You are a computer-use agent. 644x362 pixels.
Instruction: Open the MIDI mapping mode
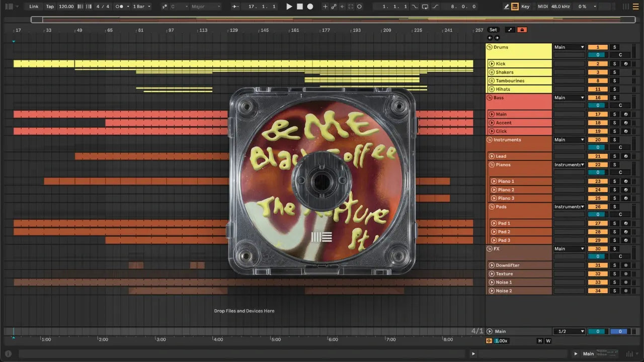(x=542, y=7)
